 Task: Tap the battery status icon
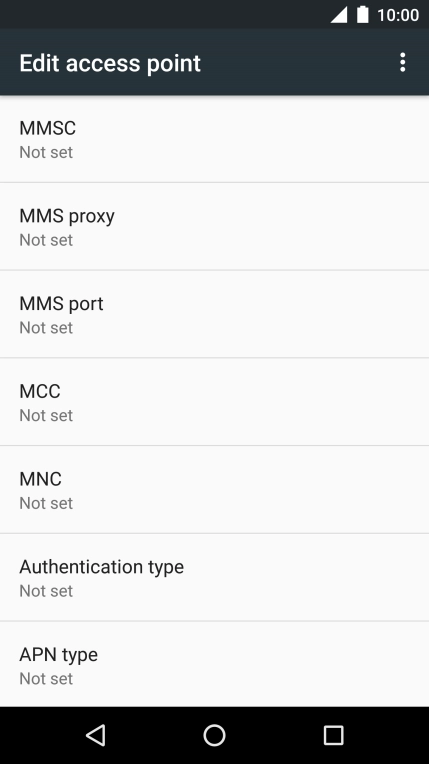click(362, 15)
